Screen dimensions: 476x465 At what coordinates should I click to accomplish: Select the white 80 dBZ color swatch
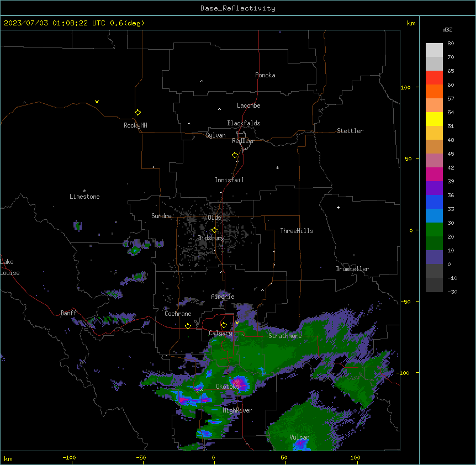coord(434,50)
